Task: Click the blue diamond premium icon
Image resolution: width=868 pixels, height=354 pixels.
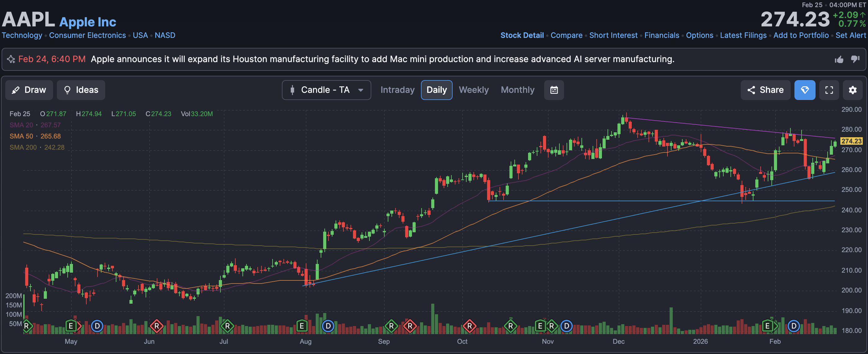Action: pos(804,90)
